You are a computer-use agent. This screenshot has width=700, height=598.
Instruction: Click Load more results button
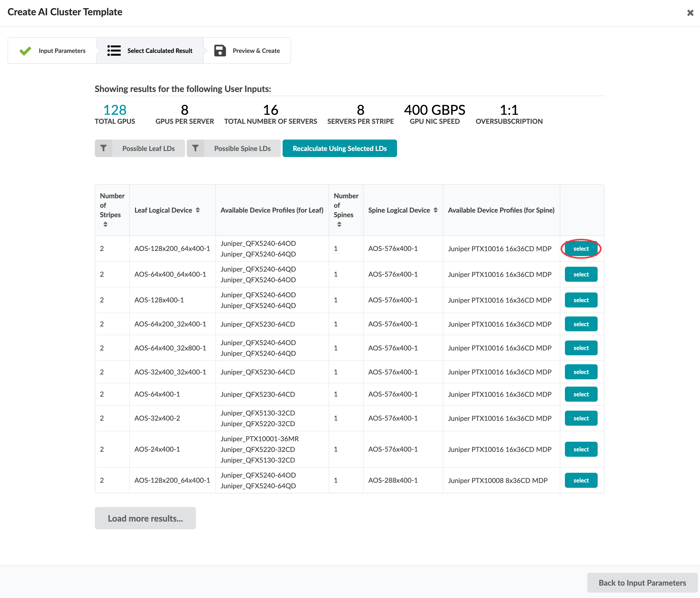click(145, 518)
